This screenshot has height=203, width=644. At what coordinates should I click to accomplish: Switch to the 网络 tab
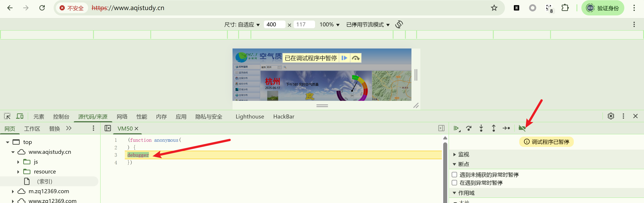click(122, 116)
